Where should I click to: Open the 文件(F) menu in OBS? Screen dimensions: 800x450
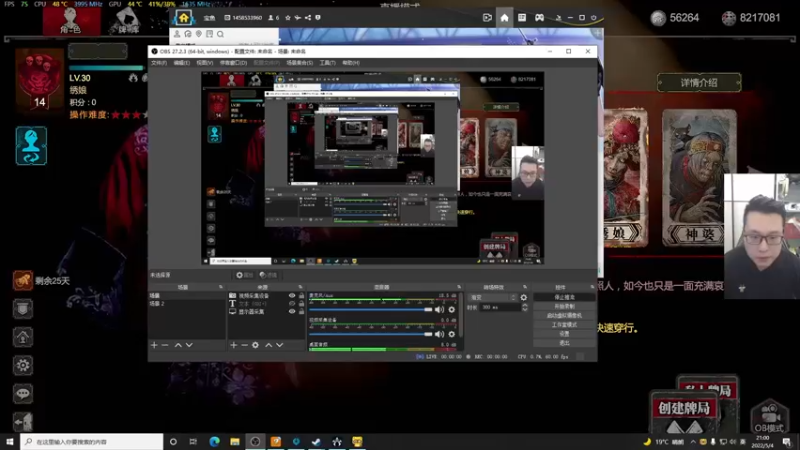coord(159,63)
